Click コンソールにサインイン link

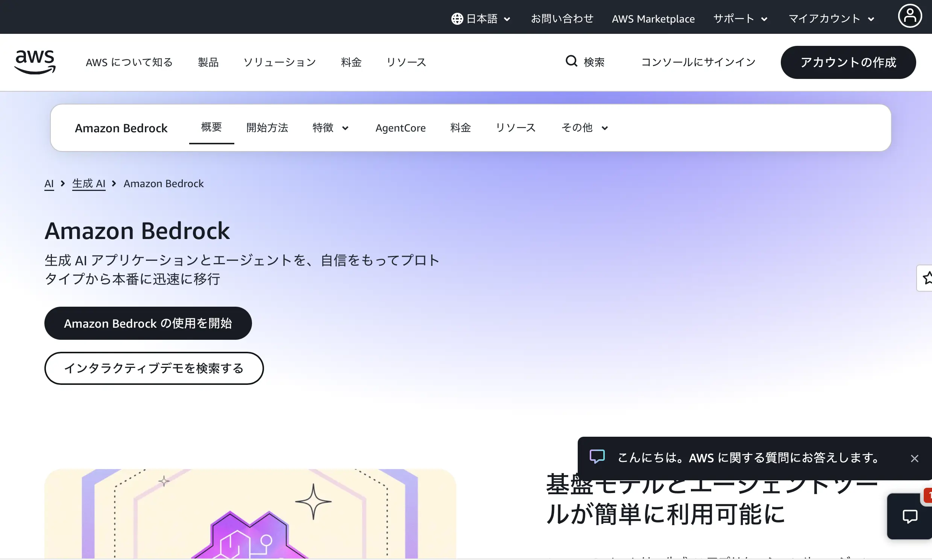pos(698,62)
